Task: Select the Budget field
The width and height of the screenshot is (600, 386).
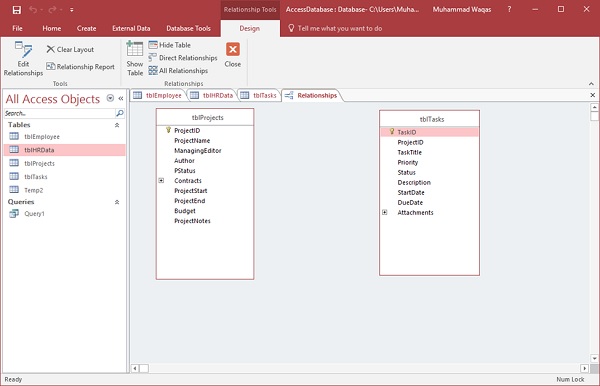Action: point(185,211)
